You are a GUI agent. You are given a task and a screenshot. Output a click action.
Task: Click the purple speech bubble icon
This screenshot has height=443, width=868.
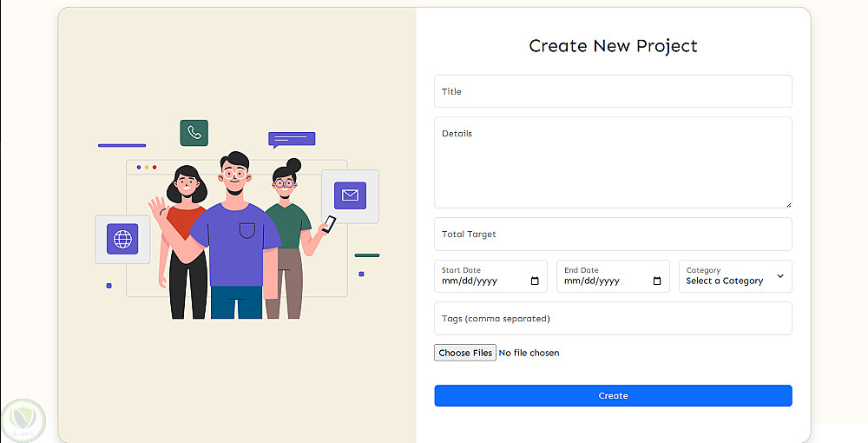tap(292, 139)
